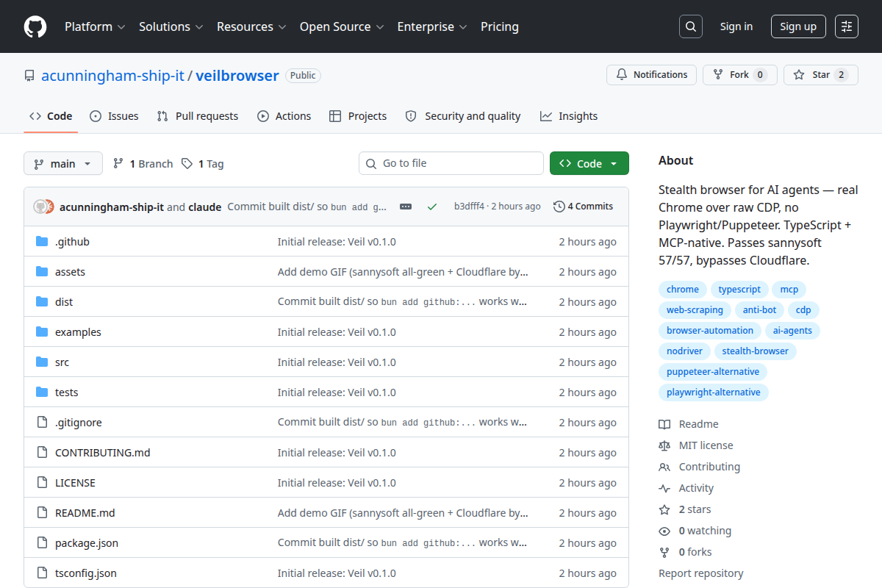Select the web-scraping topic tag
Viewport: 882px width, 588px height.
click(x=695, y=309)
